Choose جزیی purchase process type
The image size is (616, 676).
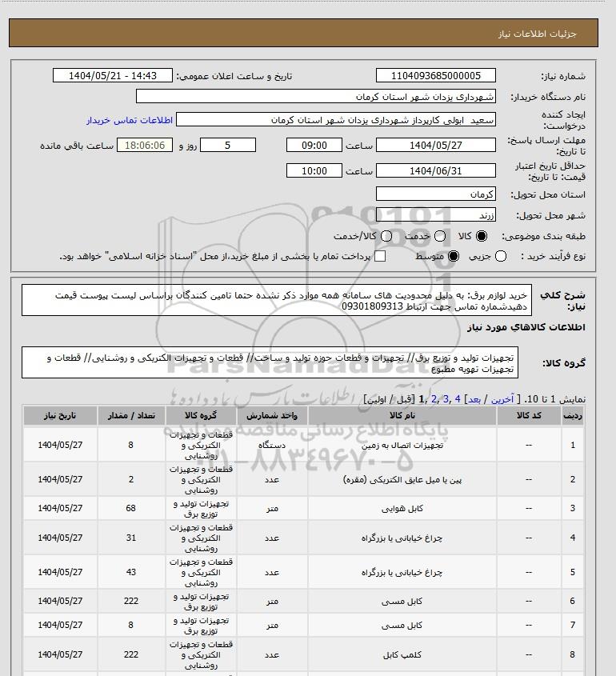tap(501, 256)
